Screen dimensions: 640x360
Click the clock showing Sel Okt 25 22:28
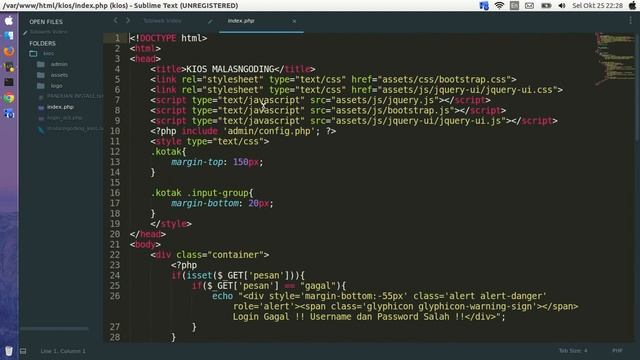[x=597, y=6]
